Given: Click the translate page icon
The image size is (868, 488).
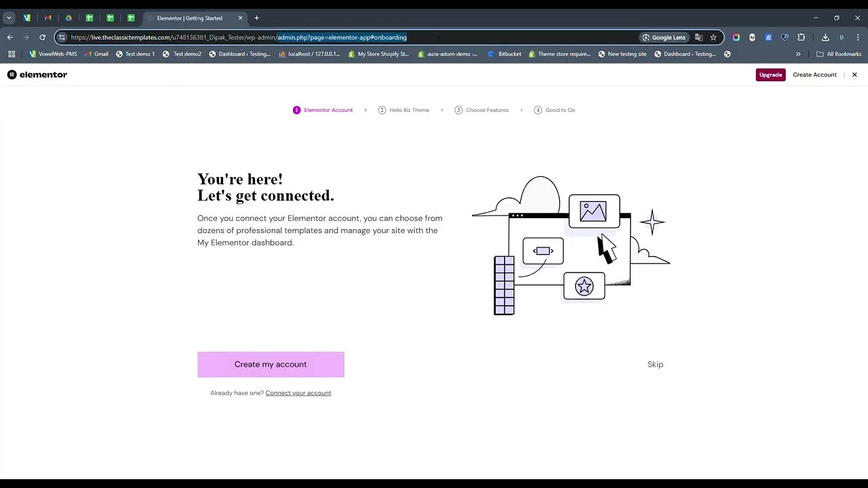Looking at the screenshot, I should click(699, 37).
